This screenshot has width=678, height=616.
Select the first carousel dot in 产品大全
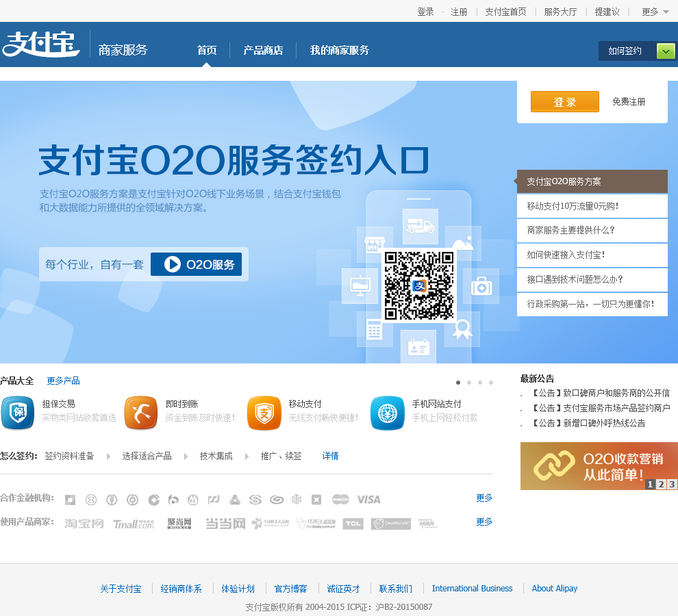[458, 383]
